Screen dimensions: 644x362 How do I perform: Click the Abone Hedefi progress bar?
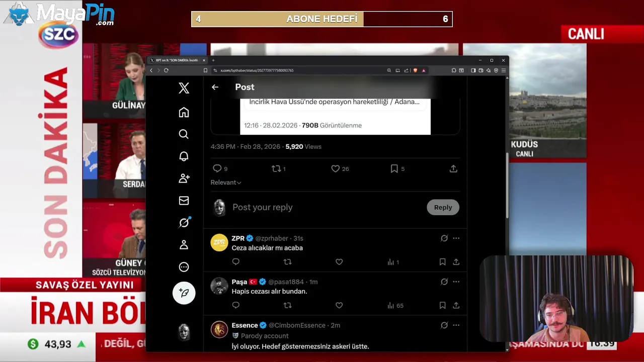tap(322, 19)
